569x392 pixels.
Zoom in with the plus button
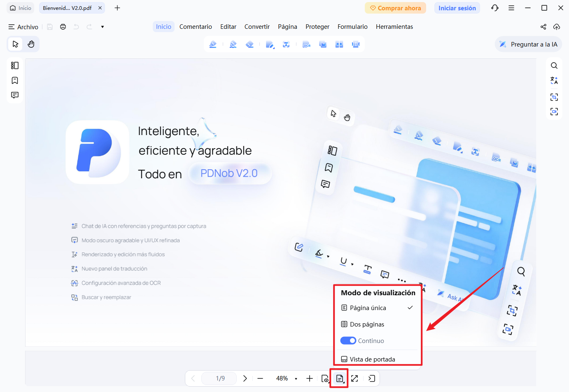[310, 378]
